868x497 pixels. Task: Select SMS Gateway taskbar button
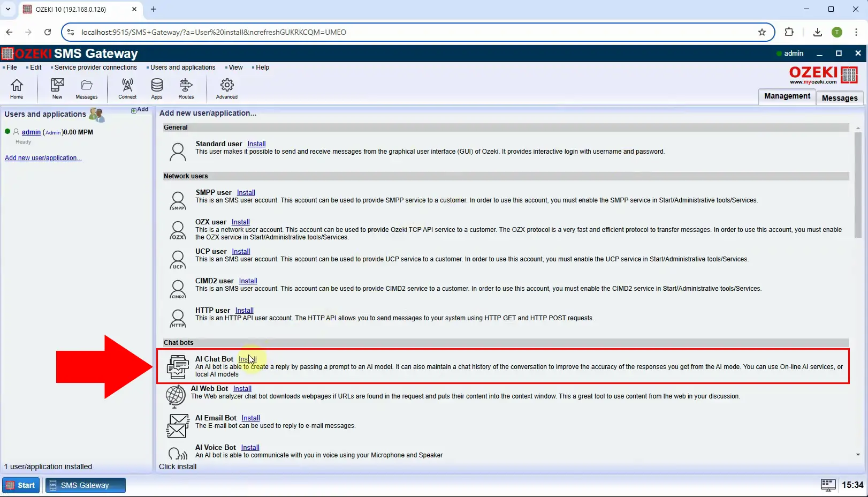86,485
